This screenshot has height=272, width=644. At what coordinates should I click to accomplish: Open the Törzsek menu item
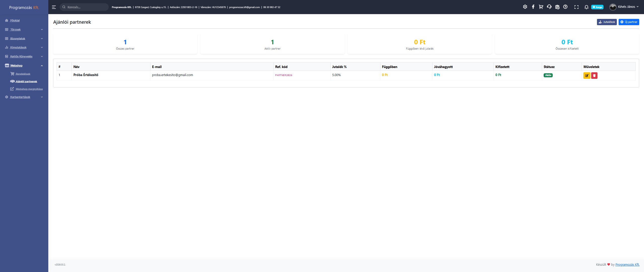point(15,29)
